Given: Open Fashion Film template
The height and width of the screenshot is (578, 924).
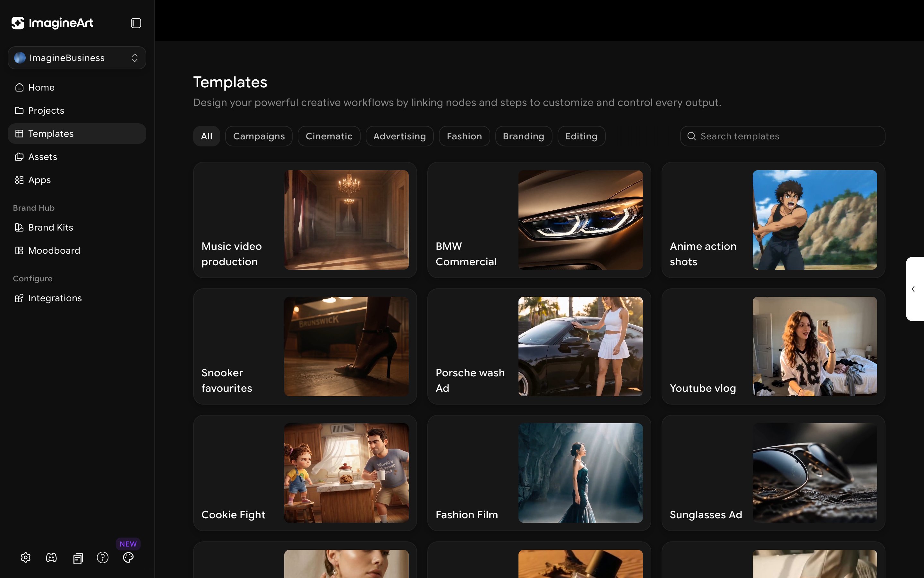Looking at the screenshot, I should 539,473.
